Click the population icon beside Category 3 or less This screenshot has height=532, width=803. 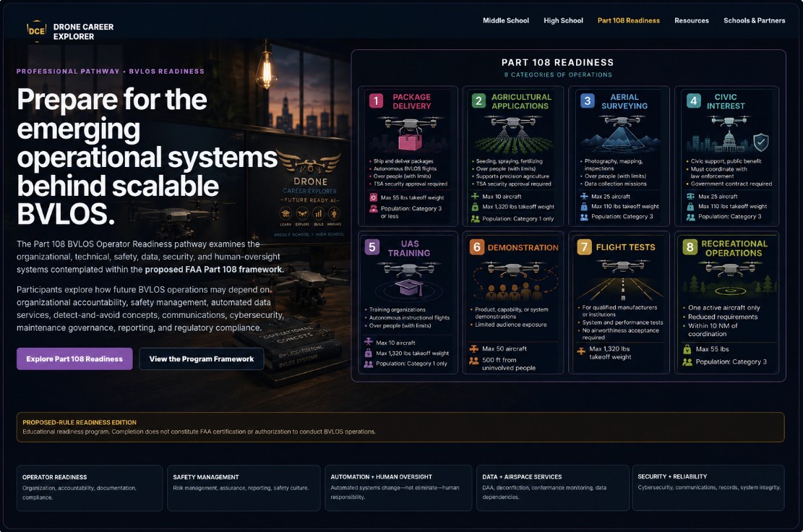point(374,209)
